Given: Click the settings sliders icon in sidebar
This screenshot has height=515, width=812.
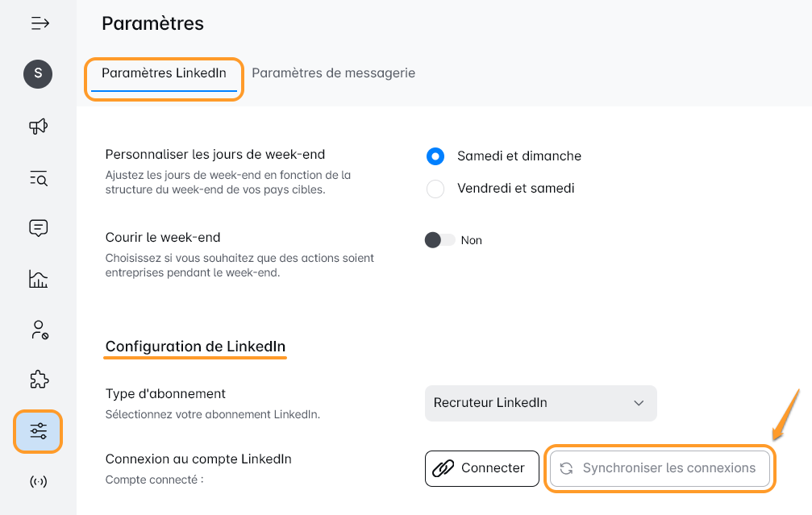Looking at the screenshot, I should [x=38, y=431].
